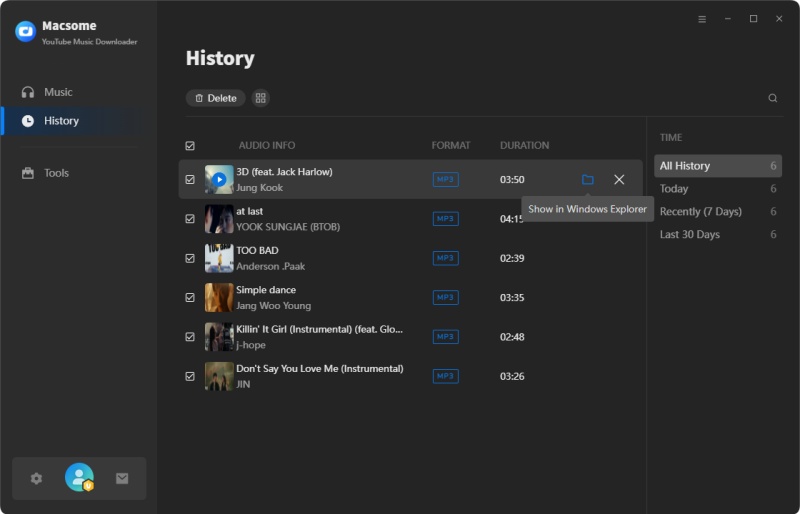
Task: Click the MP3 badge on 'at last' row
Action: [445, 219]
